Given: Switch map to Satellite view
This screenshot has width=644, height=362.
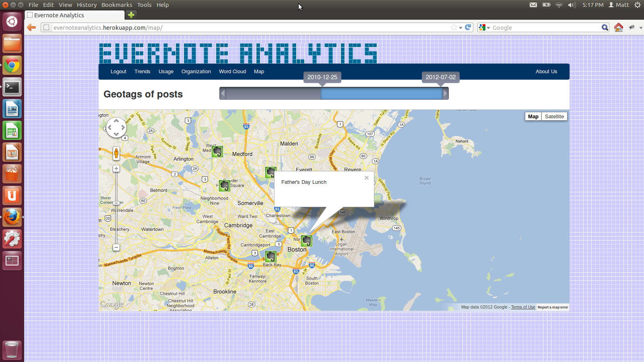Looking at the screenshot, I should (554, 116).
